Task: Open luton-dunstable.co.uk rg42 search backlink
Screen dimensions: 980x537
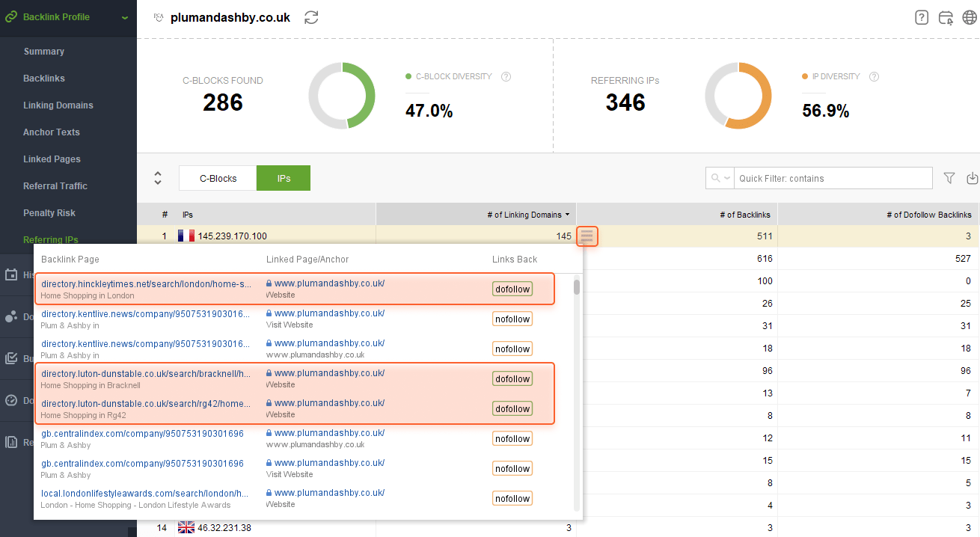Action: 147,403
